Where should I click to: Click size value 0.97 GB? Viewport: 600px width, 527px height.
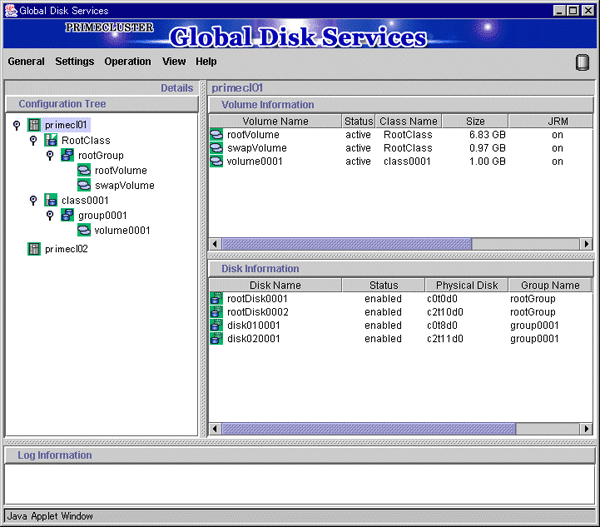487,148
